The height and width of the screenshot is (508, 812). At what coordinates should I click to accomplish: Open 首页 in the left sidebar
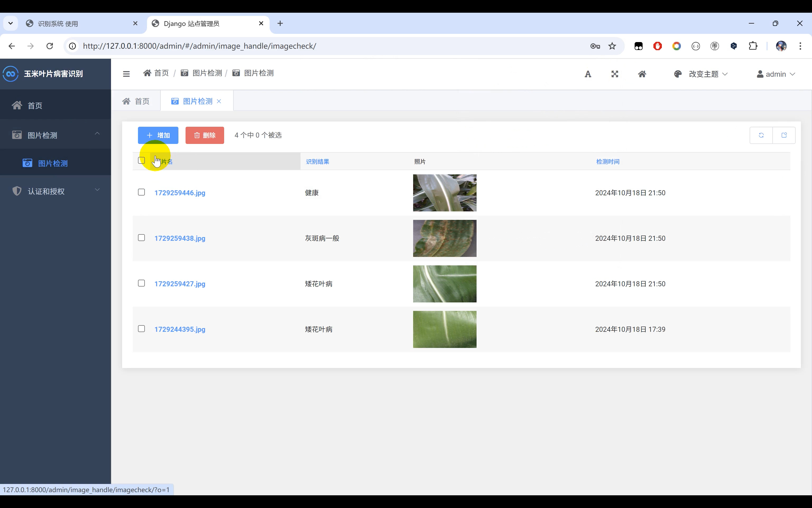(x=55, y=106)
